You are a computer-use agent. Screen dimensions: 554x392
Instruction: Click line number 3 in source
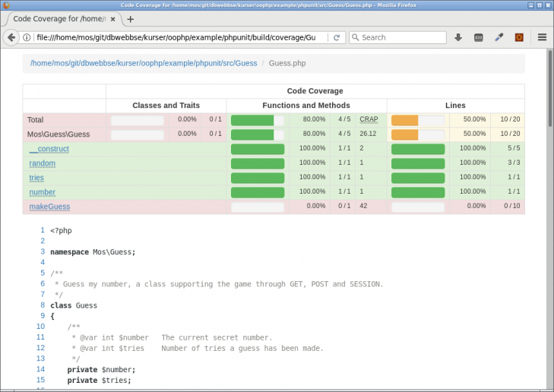[x=43, y=251]
